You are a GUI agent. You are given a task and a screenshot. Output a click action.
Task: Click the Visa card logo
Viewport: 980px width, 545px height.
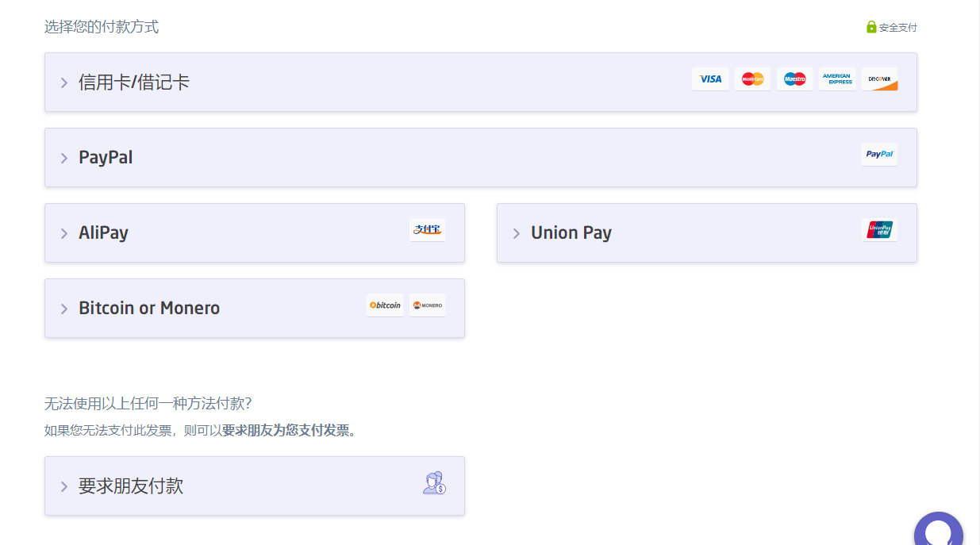[x=710, y=79]
